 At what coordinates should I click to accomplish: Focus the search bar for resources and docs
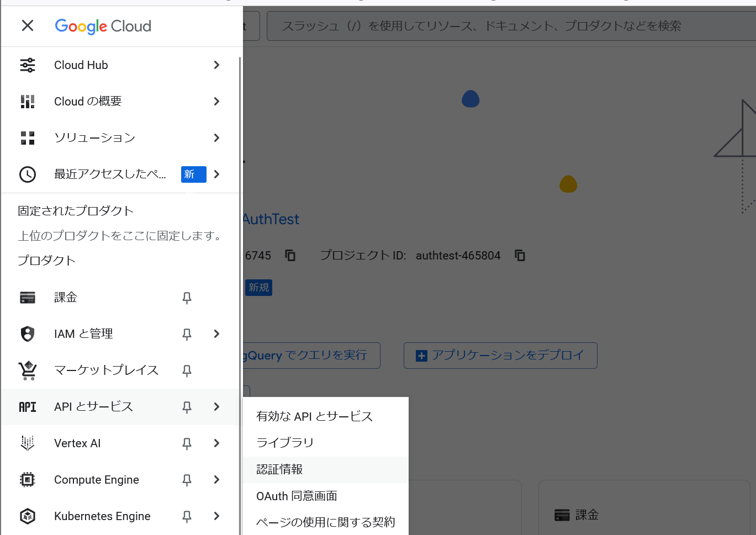pyautogui.click(x=511, y=26)
